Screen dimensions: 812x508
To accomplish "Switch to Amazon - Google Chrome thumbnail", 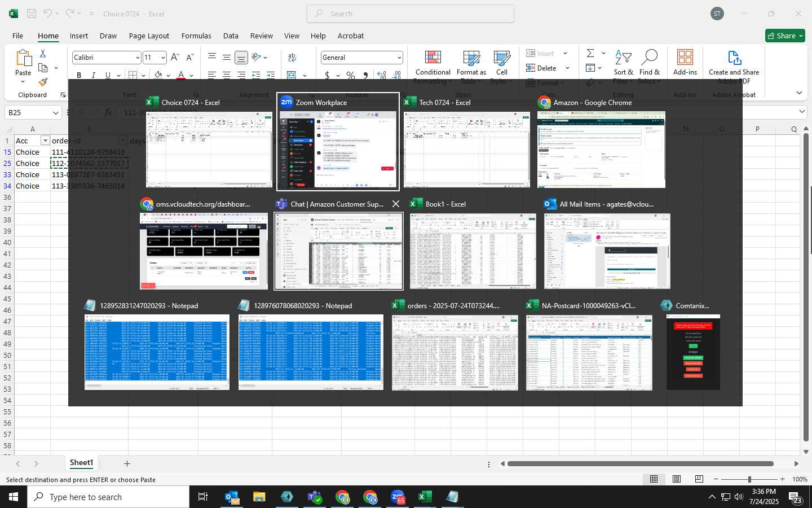I will click(x=602, y=142).
